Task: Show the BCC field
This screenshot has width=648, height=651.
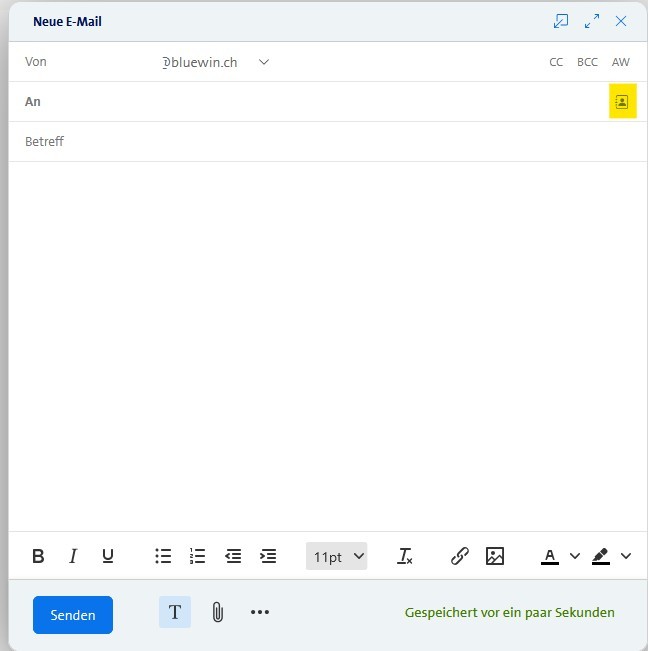Action: [x=587, y=62]
